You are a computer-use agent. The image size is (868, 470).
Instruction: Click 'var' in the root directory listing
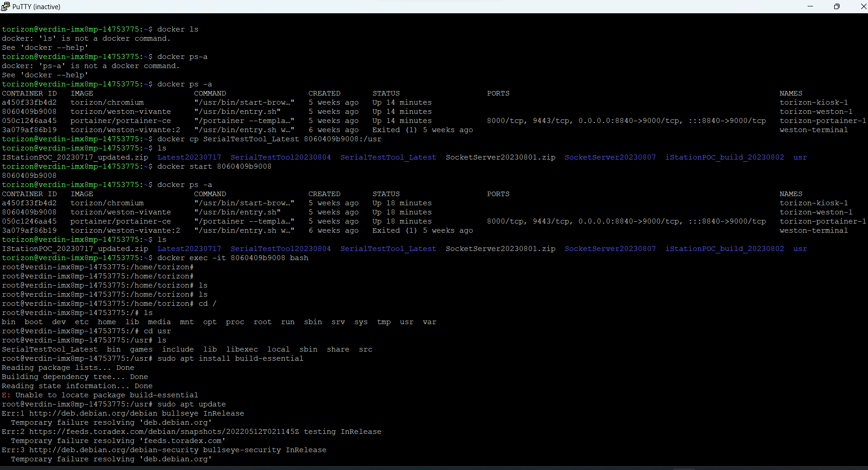click(x=430, y=322)
